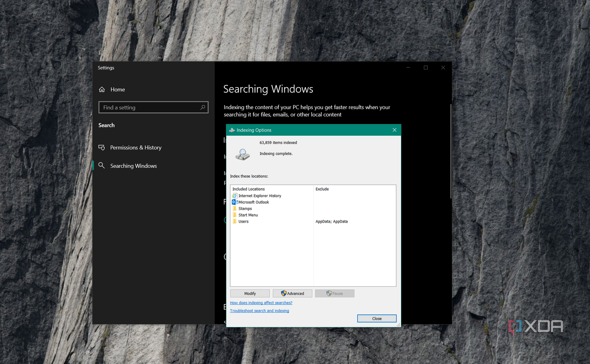Image resolution: width=590 pixels, height=364 pixels.
Task: Select 'Users' location row text
Action: tap(243, 222)
